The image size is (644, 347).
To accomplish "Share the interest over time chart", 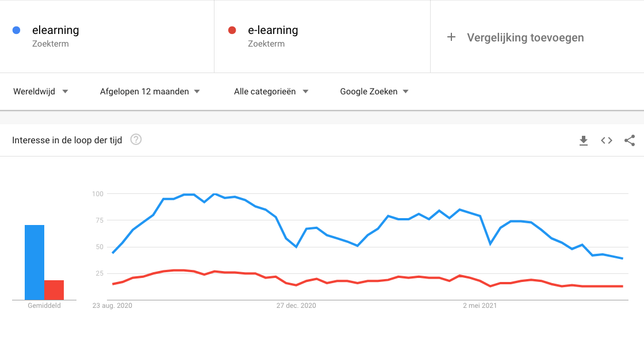I will (630, 140).
